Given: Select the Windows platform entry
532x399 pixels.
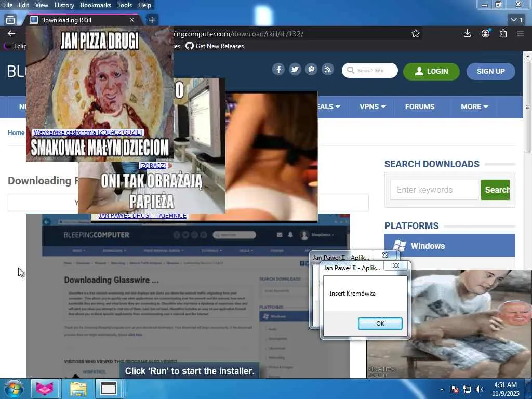Looking at the screenshot, I should 449,245.
